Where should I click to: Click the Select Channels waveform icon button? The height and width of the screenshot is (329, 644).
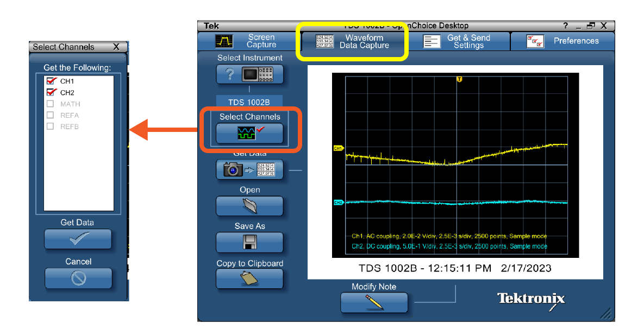coord(249,134)
